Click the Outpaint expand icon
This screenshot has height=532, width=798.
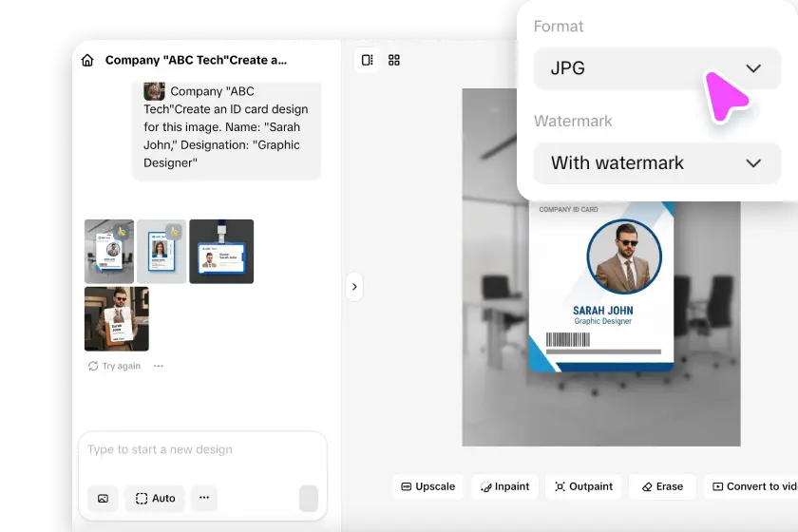560,486
